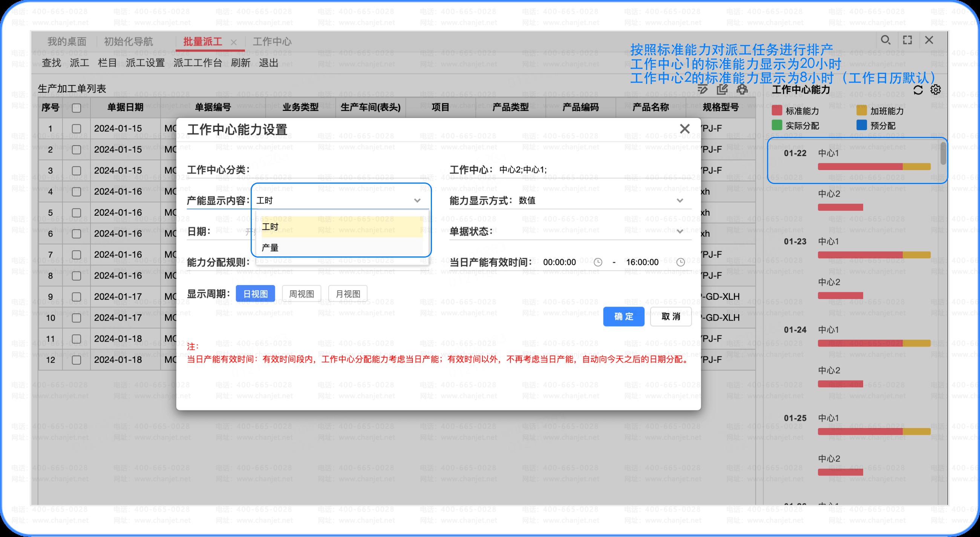This screenshot has height=537, width=980.
Task: Switch to the 工作中心 tab
Action: click(x=272, y=41)
